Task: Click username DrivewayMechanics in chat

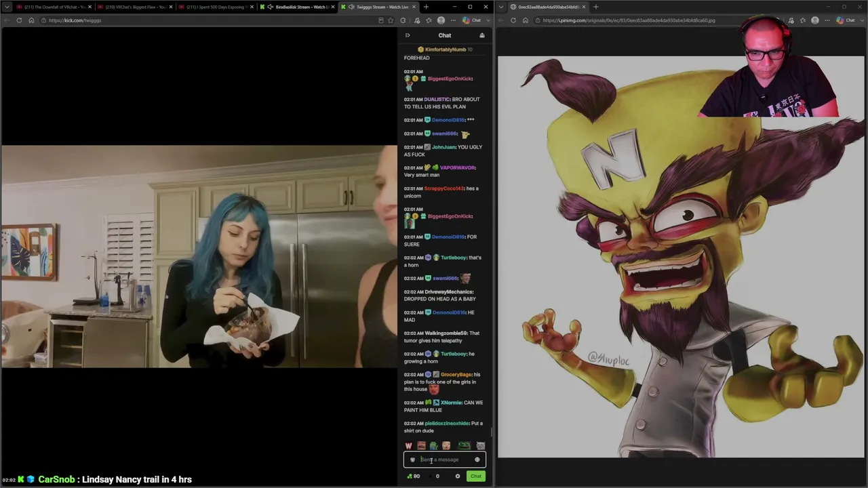Action: [x=449, y=291]
